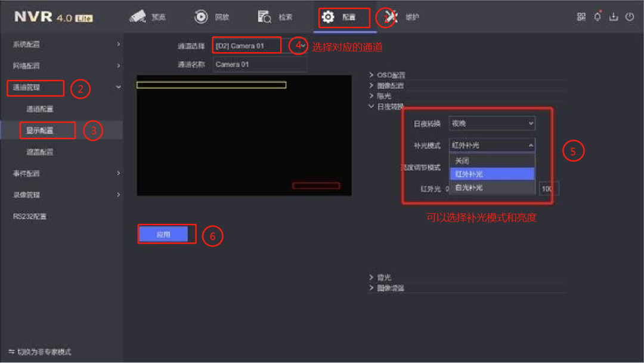644x363 pixels.
Task: Open alarm notifications via the bell icon
Action: (x=597, y=17)
